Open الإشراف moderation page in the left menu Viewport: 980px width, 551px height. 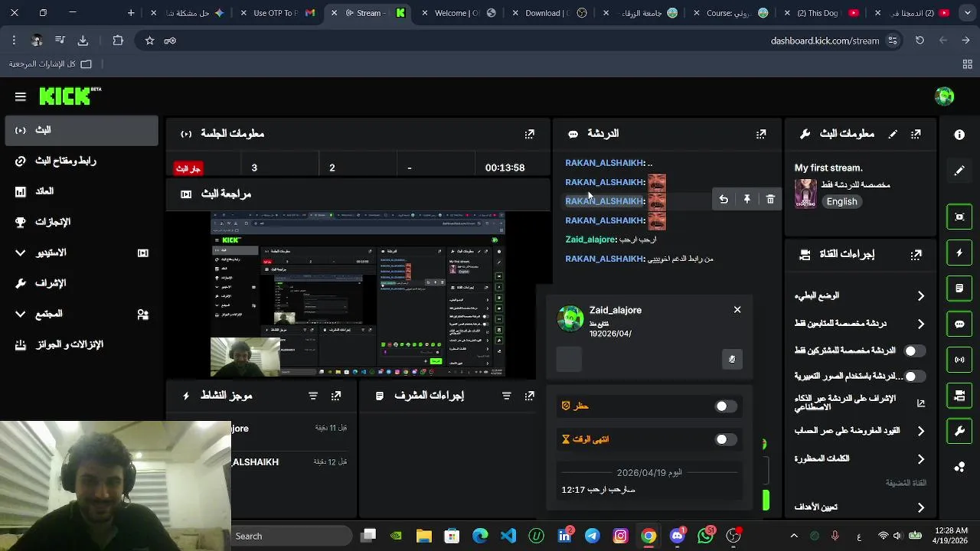tap(81, 283)
